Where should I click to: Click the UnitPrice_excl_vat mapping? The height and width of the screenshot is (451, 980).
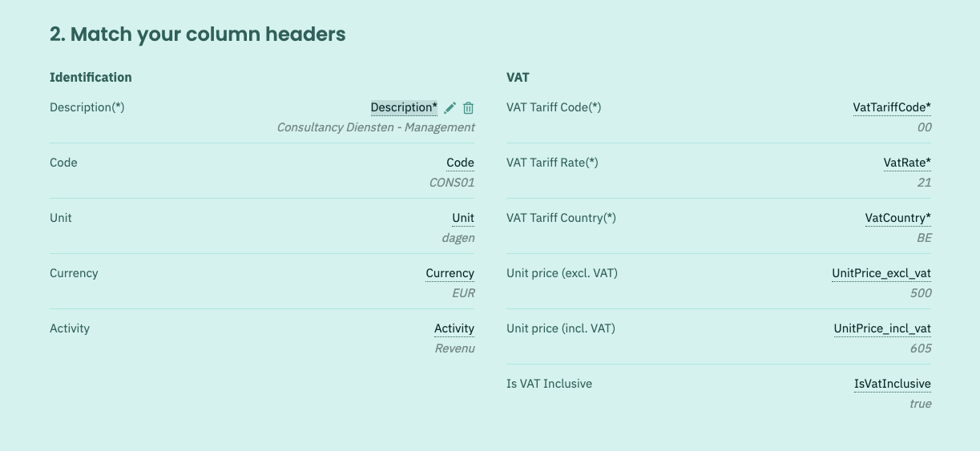tap(881, 273)
